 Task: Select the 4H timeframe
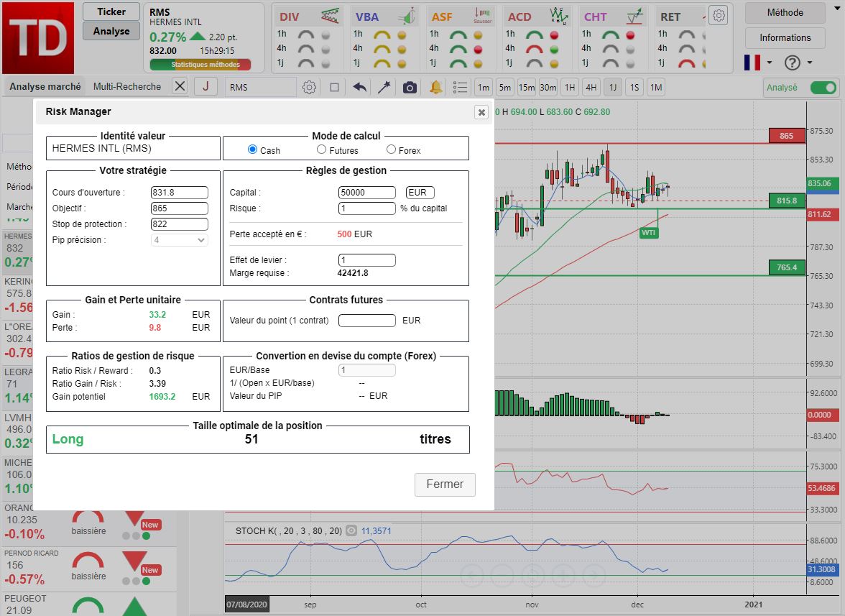point(591,87)
